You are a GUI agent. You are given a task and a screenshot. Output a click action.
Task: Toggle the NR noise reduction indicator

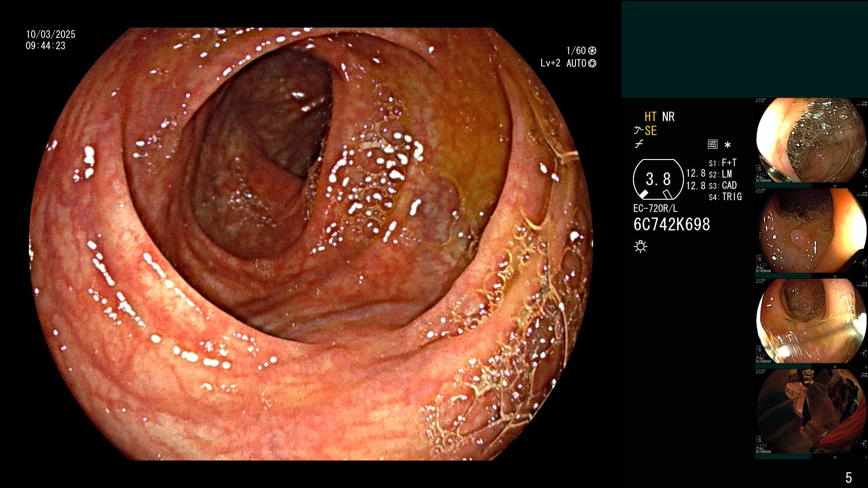(x=668, y=117)
